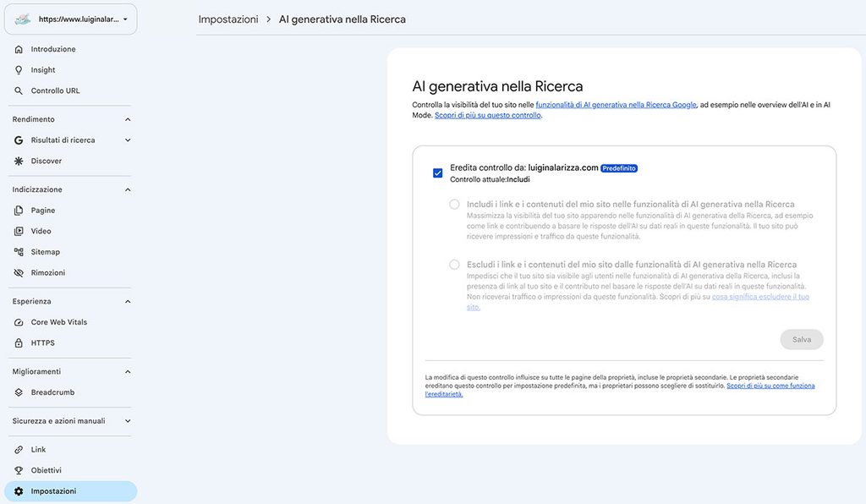Select the Rimozioni crossed-eye icon

19,272
